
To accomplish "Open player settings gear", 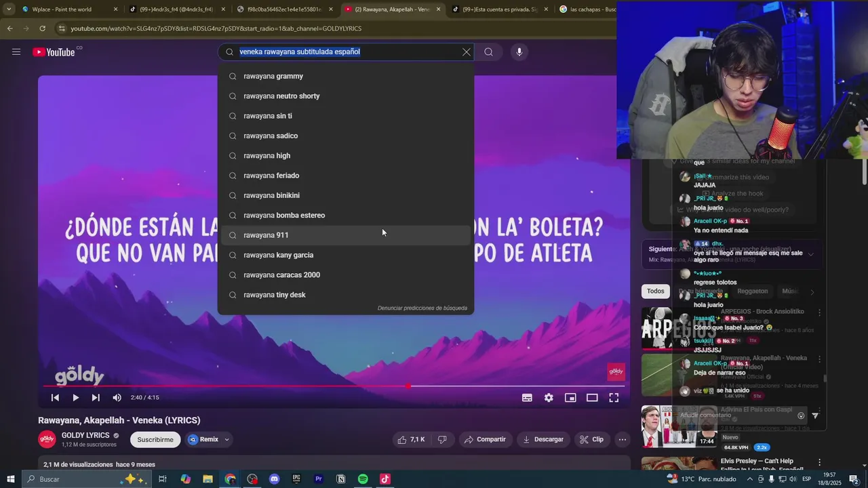I will (549, 398).
